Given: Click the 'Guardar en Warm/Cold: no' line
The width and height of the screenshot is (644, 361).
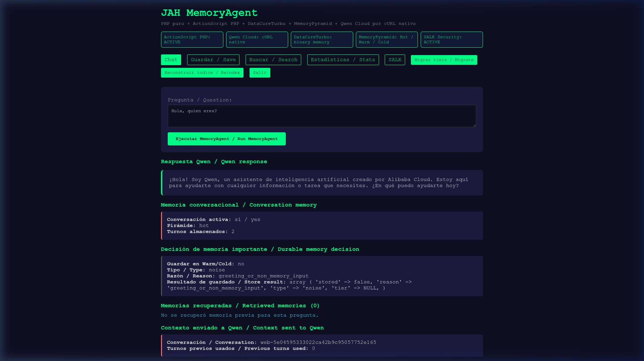Looking at the screenshot, I should (x=206, y=264).
